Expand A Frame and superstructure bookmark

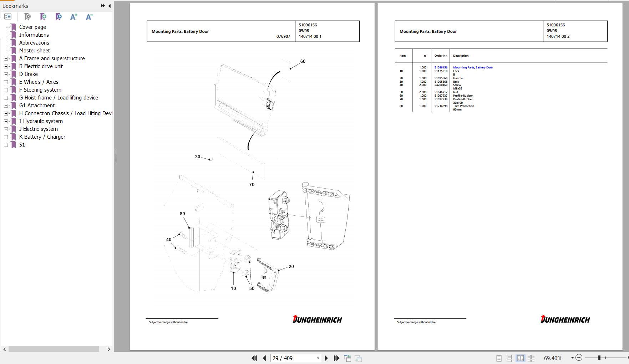[6, 58]
